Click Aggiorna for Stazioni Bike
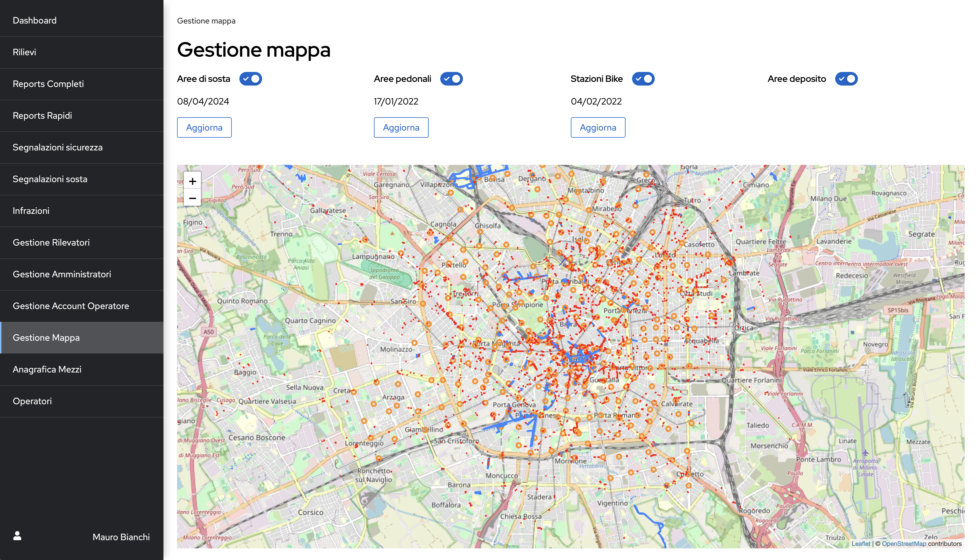This screenshot has height=560, width=978. click(598, 127)
